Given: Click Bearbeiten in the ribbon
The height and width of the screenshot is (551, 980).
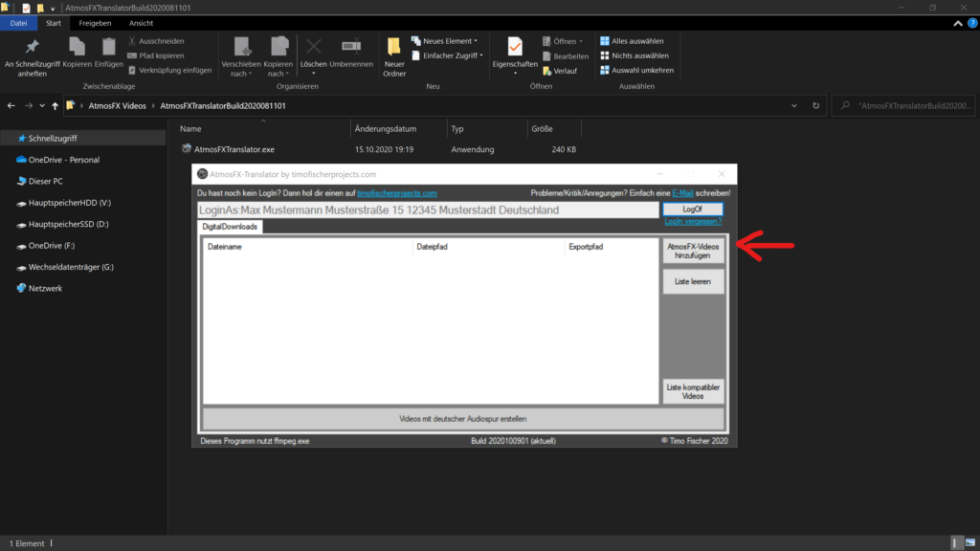Looking at the screenshot, I should (566, 56).
